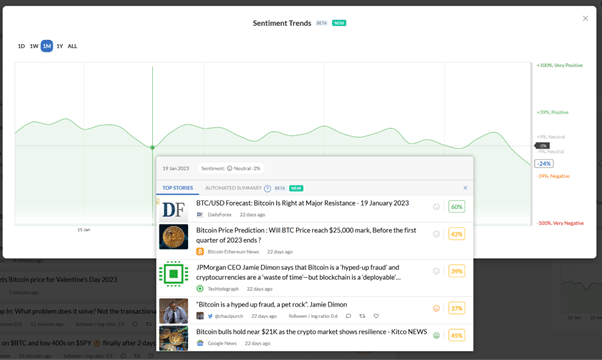Viewport: 602px width, 360px height.
Task: Click the retweet icon on Jamie Dimon tweet
Action: [x=362, y=316]
